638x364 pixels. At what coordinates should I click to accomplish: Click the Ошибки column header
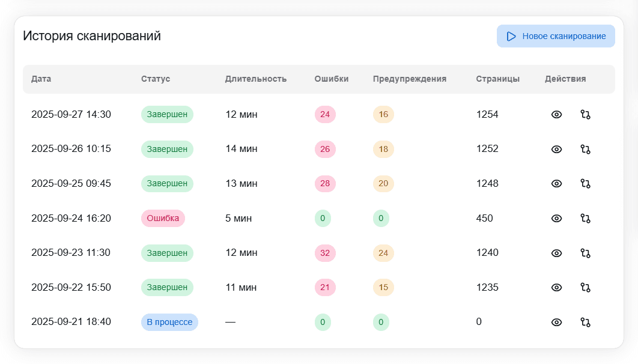[x=331, y=79]
